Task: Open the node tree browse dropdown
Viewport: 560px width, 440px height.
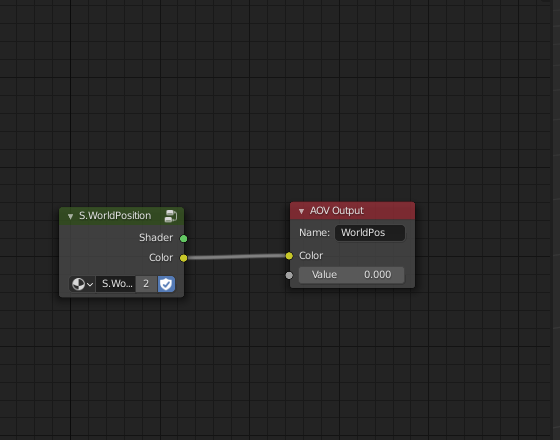Action: pyautogui.click(x=82, y=284)
